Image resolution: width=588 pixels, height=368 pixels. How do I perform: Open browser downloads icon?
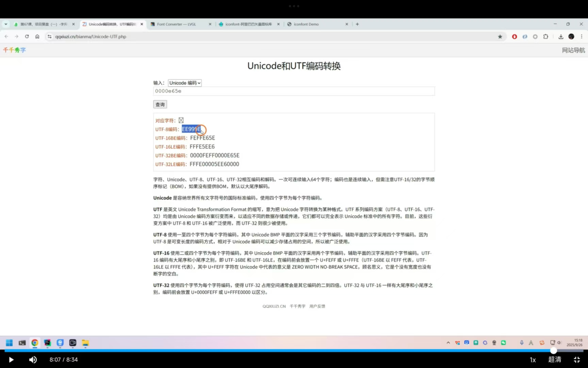(x=561, y=36)
